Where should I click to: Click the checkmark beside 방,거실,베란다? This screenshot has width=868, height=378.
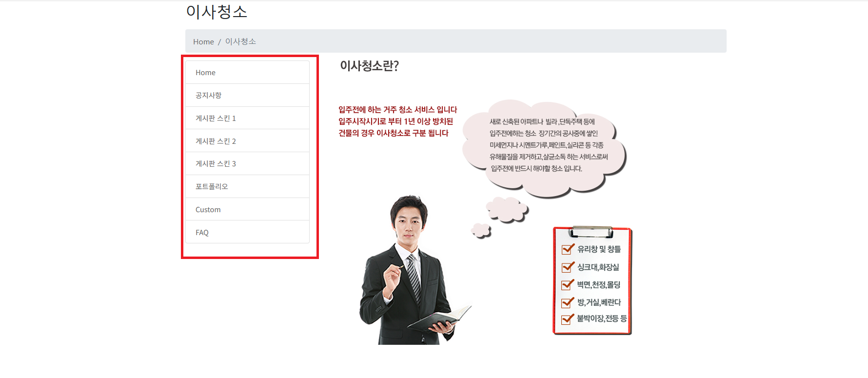pyautogui.click(x=568, y=302)
